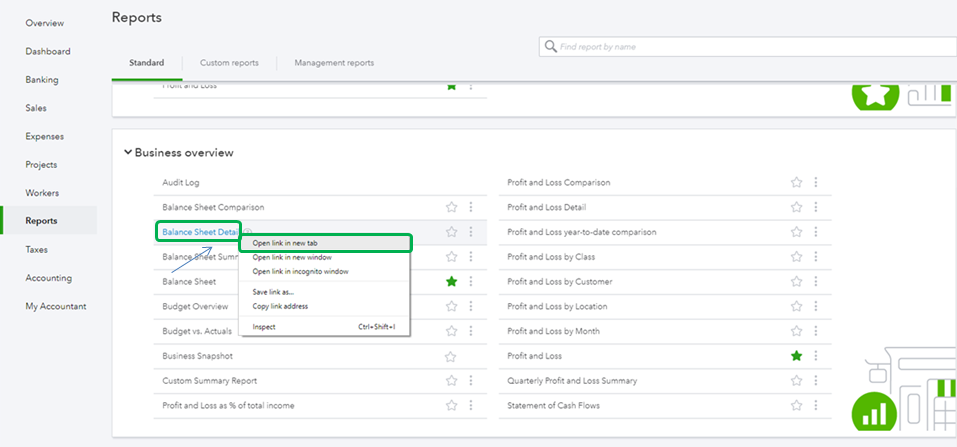Open more options for Balance Sheet Comparison
This screenshot has width=957, height=447.
(x=471, y=207)
